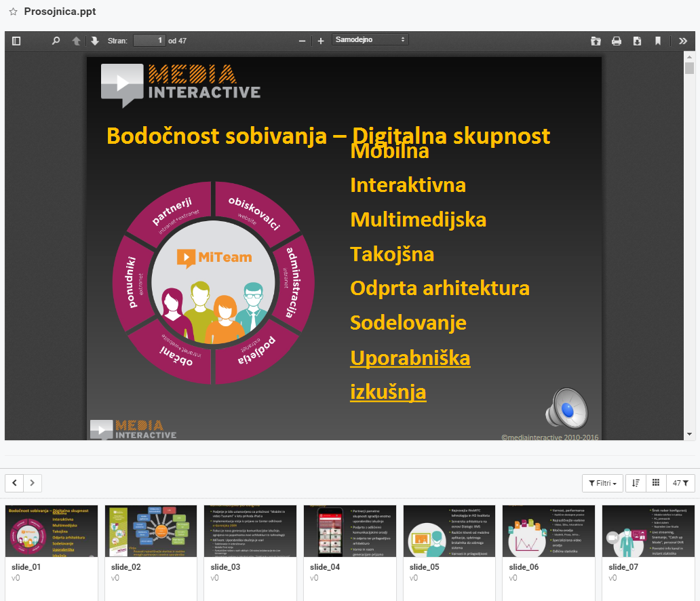
Task: Click the slide_04 file name label
Action: click(x=324, y=566)
